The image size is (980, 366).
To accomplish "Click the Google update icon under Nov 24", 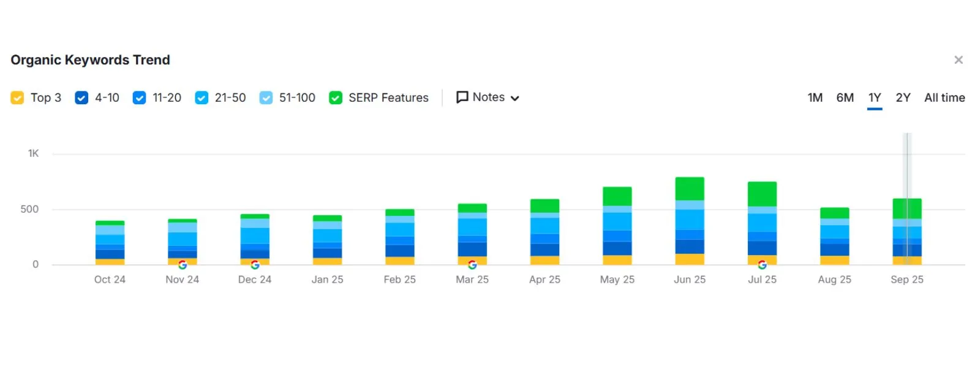I will click(183, 265).
